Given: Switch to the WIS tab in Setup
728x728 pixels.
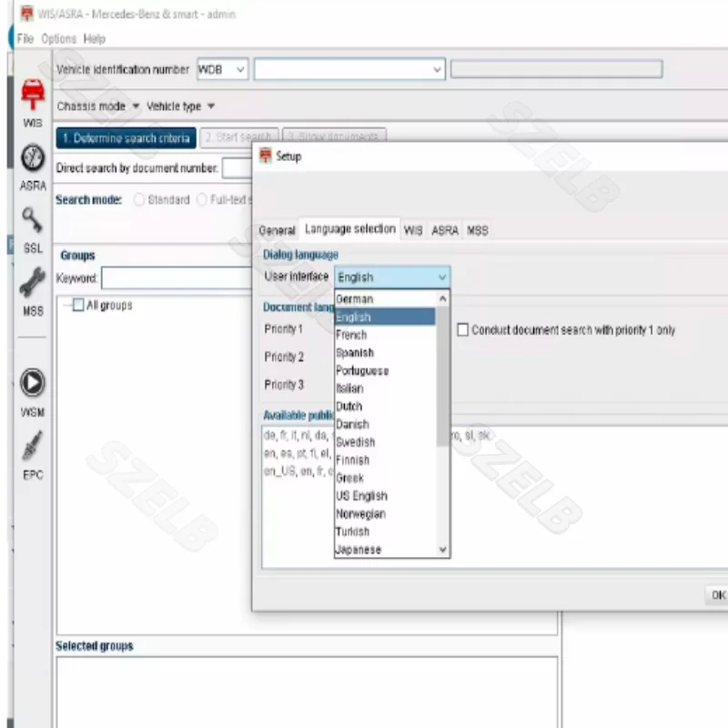Looking at the screenshot, I should [x=413, y=230].
